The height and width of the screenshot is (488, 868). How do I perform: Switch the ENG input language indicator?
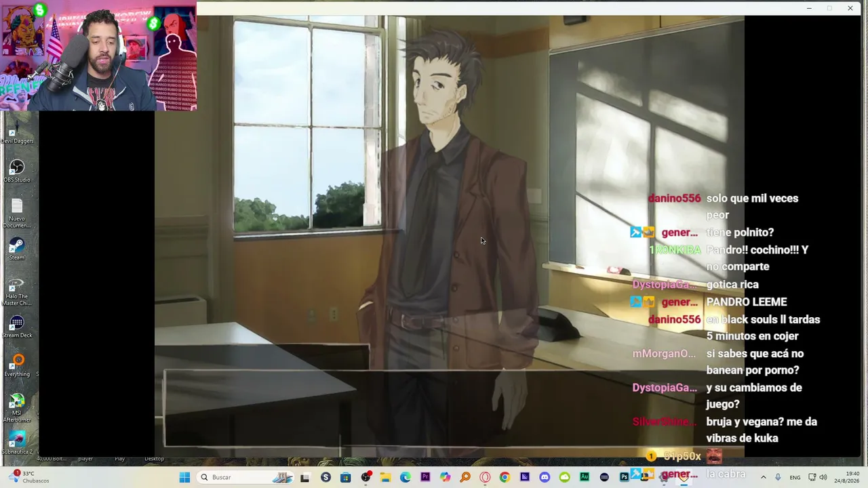coord(795,477)
